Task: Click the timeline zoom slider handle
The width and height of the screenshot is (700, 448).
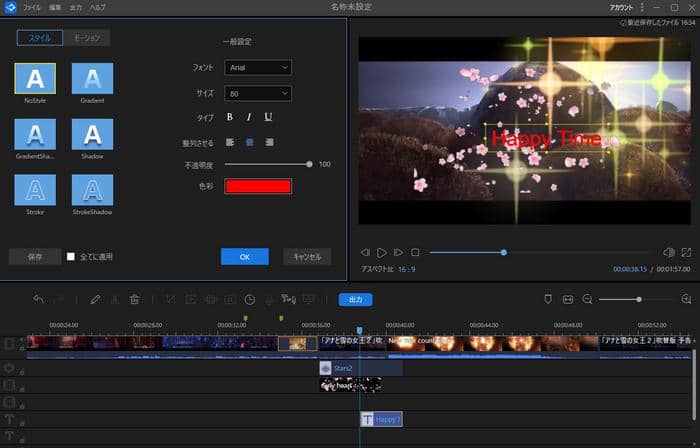Action: 639,299
